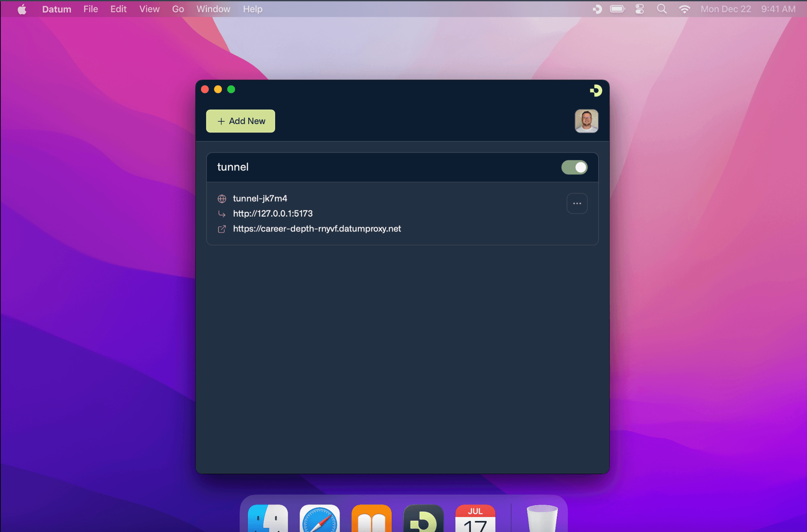Open the Datum application menu

point(56,9)
